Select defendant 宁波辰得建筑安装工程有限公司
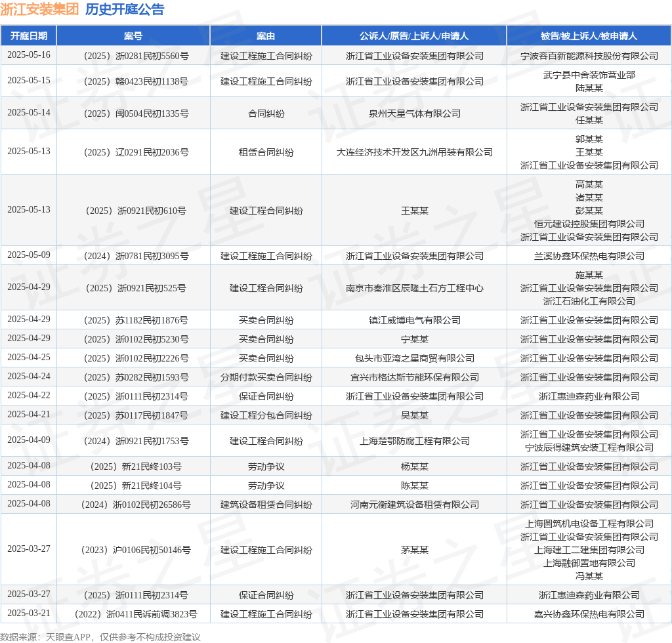Screen dimensions: 672x643 coord(589,447)
